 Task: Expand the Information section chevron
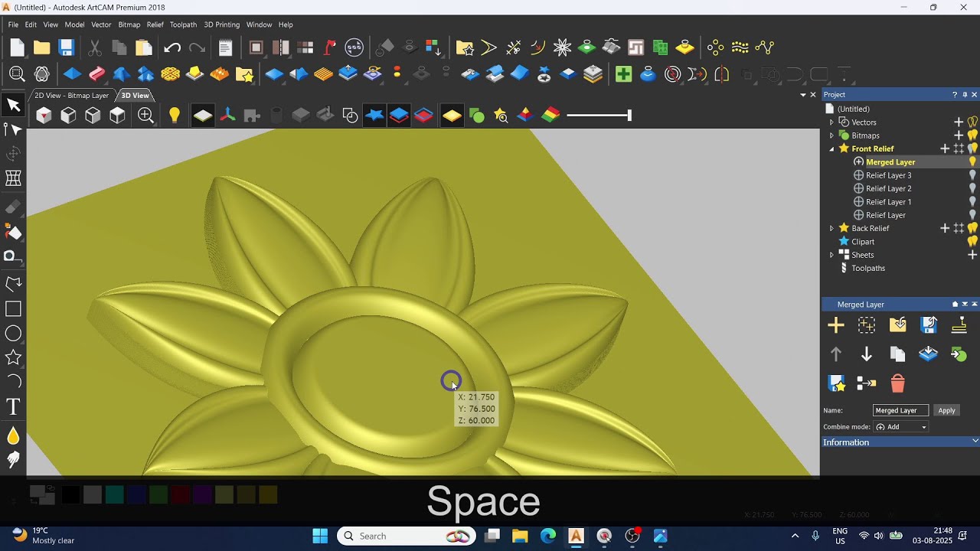point(975,442)
